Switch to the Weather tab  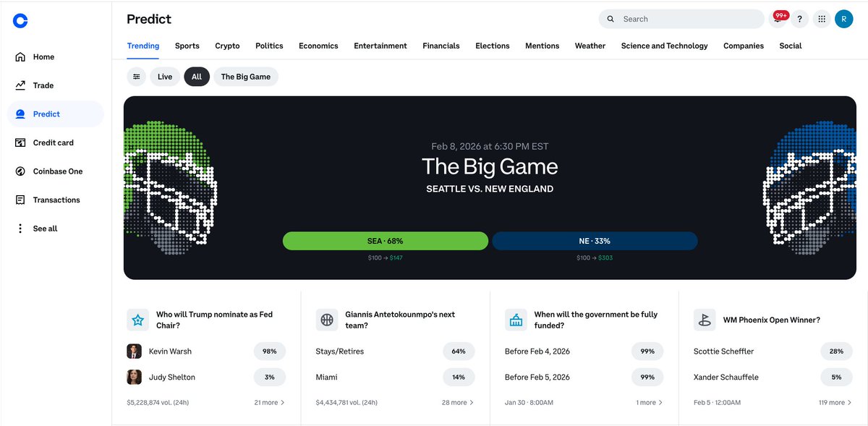(590, 46)
